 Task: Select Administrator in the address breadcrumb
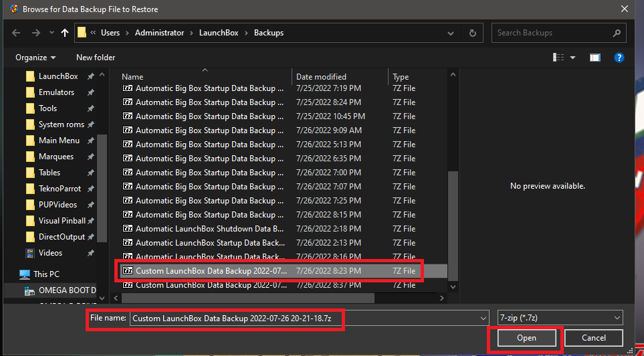tap(159, 33)
